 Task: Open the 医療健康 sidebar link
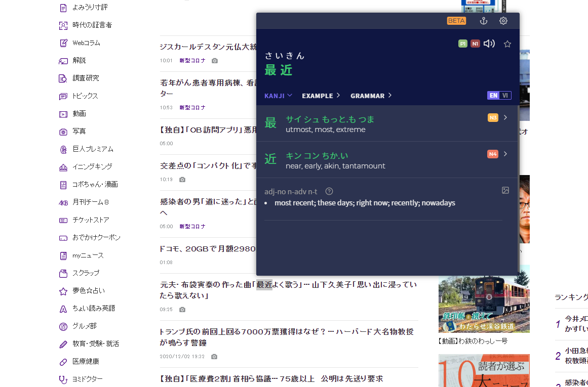(x=86, y=362)
